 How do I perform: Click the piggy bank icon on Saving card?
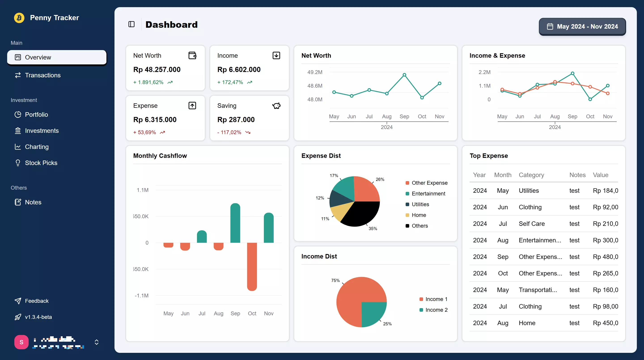(x=276, y=106)
